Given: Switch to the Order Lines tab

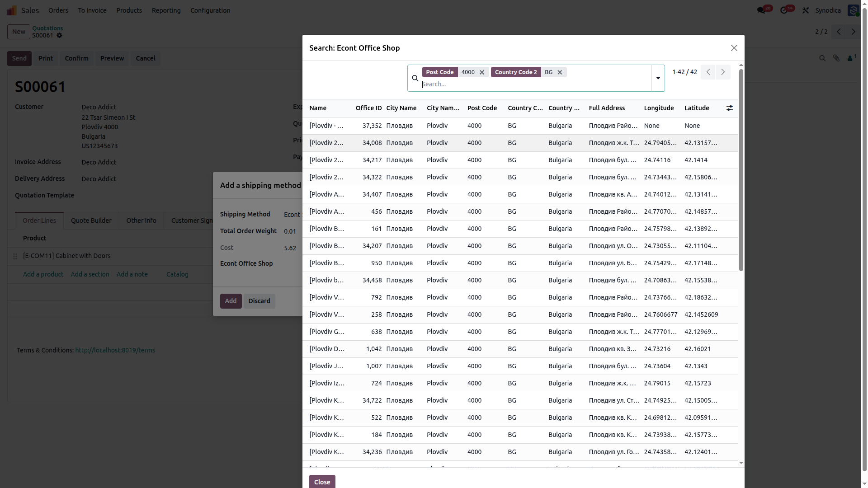Looking at the screenshot, I should click(x=39, y=221).
